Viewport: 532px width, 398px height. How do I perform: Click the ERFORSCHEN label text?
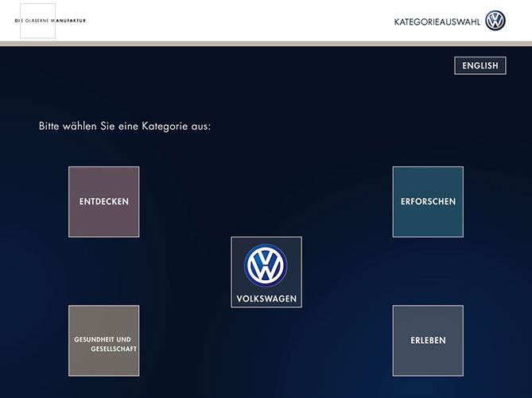coord(428,201)
